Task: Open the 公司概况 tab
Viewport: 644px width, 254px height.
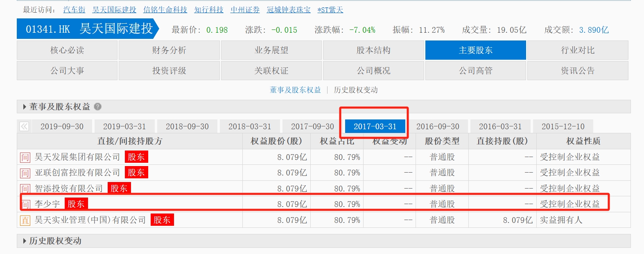Action: (373, 71)
